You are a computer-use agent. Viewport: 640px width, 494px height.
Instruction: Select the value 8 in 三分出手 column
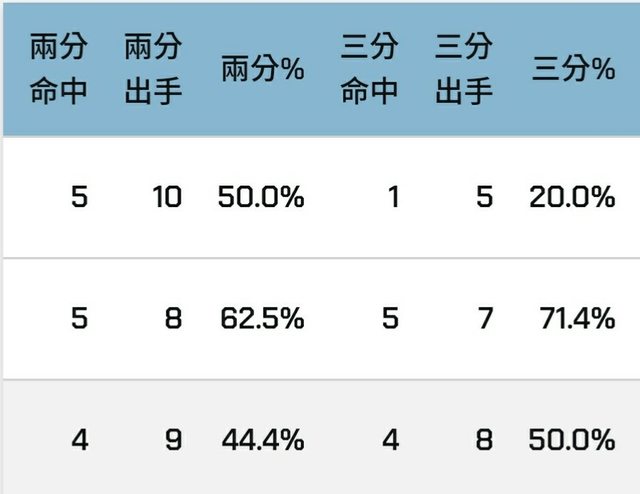coord(484,439)
